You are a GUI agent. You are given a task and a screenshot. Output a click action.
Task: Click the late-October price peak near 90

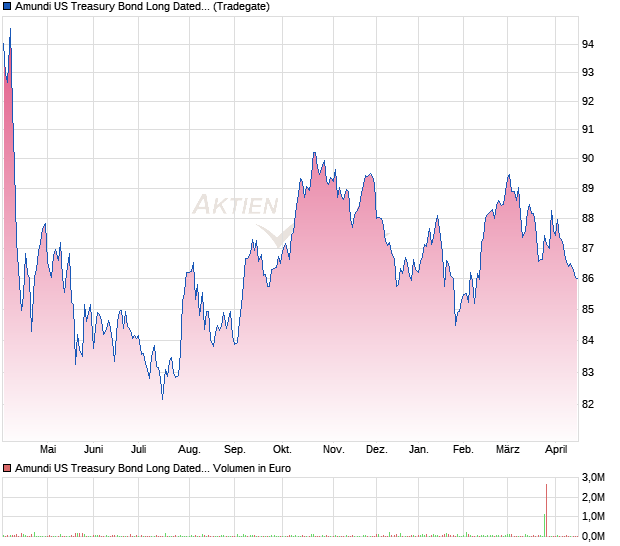click(x=314, y=153)
